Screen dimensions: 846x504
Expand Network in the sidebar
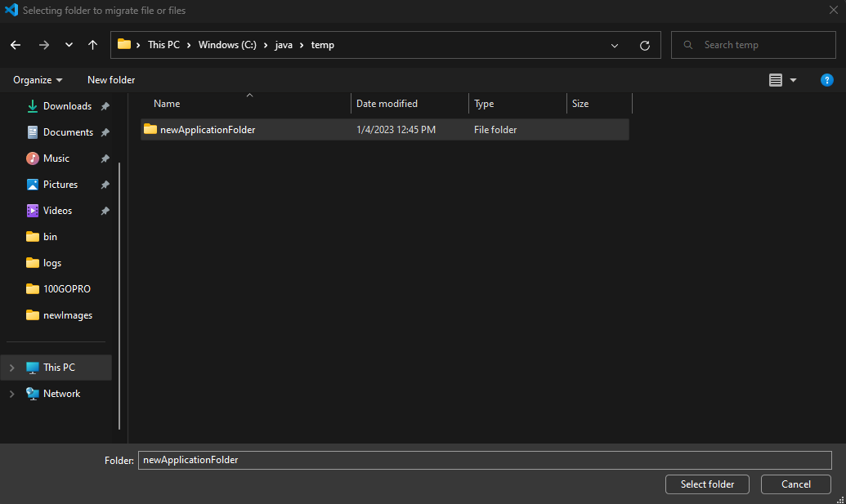[x=11, y=394]
